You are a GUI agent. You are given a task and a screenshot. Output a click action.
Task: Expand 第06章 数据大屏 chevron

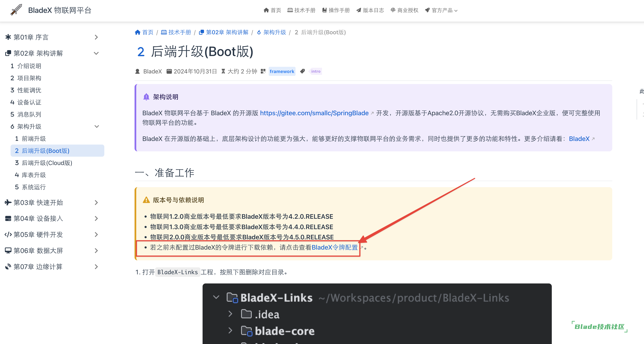pyautogui.click(x=97, y=251)
